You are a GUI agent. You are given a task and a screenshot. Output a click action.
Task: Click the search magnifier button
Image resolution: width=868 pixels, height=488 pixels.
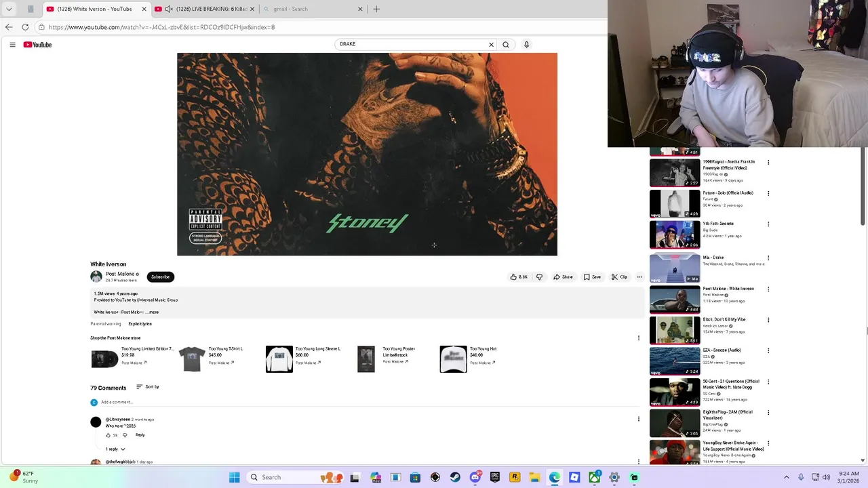(x=506, y=45)
